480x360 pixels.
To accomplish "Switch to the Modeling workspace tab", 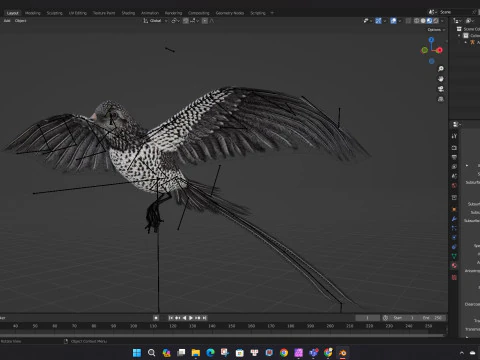I will tap(33, 13).
